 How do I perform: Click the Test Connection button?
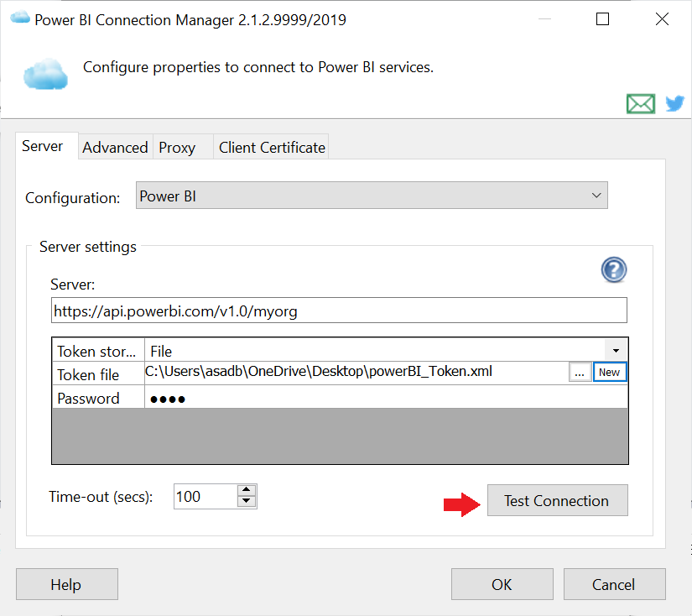click(x=558, y=500)
